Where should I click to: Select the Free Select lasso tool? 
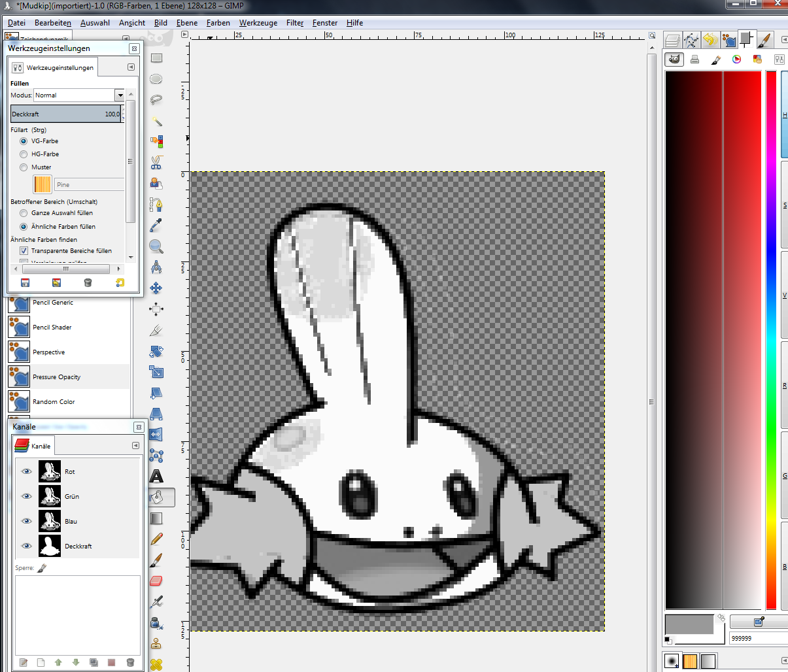pos(156,100)
